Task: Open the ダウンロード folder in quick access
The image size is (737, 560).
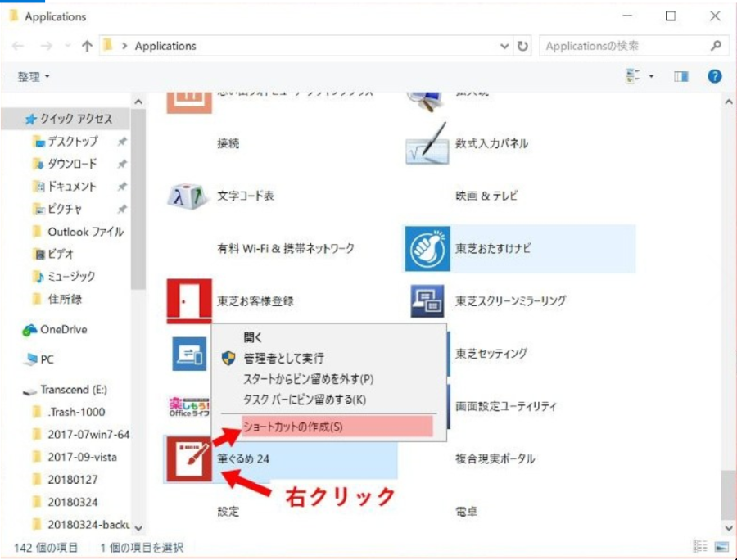Action: [x=72, y=164]
